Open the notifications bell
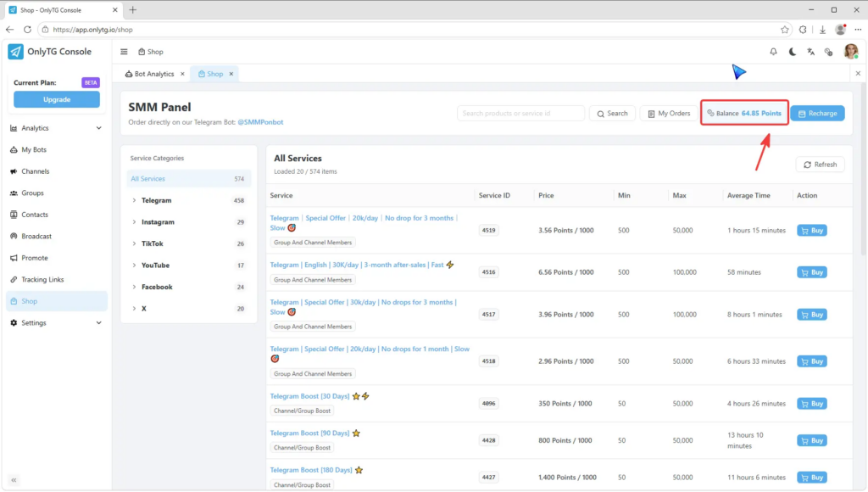 (773, 52)
